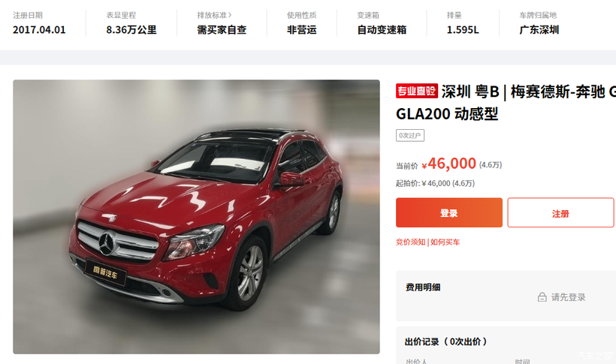Open the 排放标准 chevron link
616x364 pixels.
pyautogui.click(x=214, y=15)
